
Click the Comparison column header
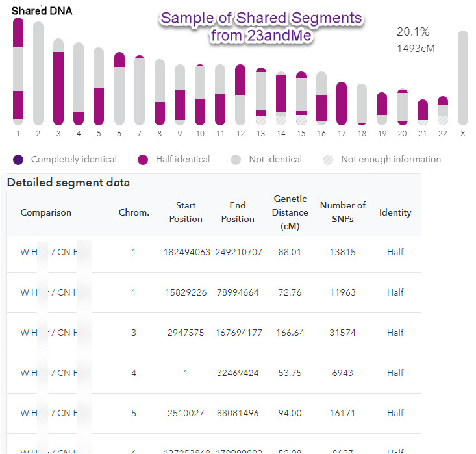46,212
